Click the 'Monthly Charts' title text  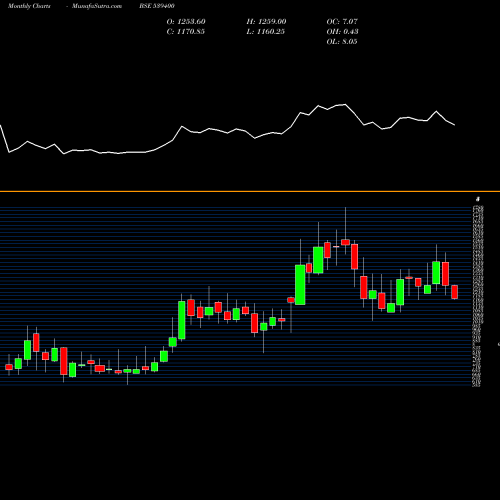(29, 6)
